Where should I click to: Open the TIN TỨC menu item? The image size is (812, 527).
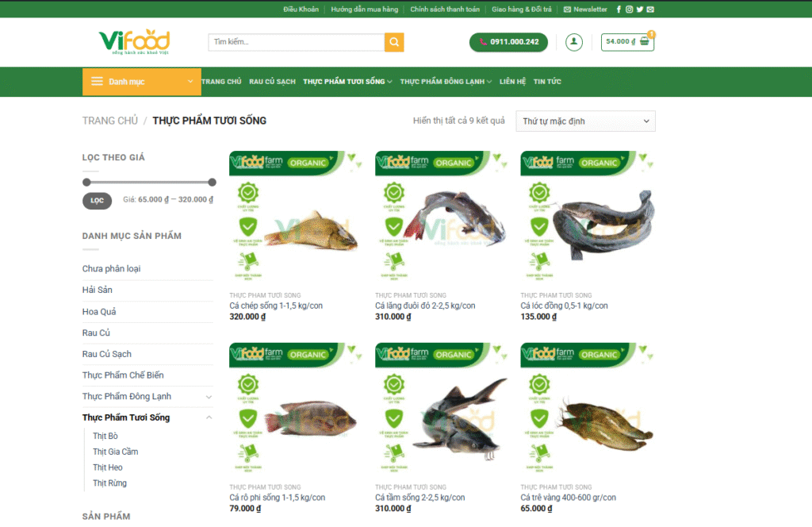coord(547,82)
